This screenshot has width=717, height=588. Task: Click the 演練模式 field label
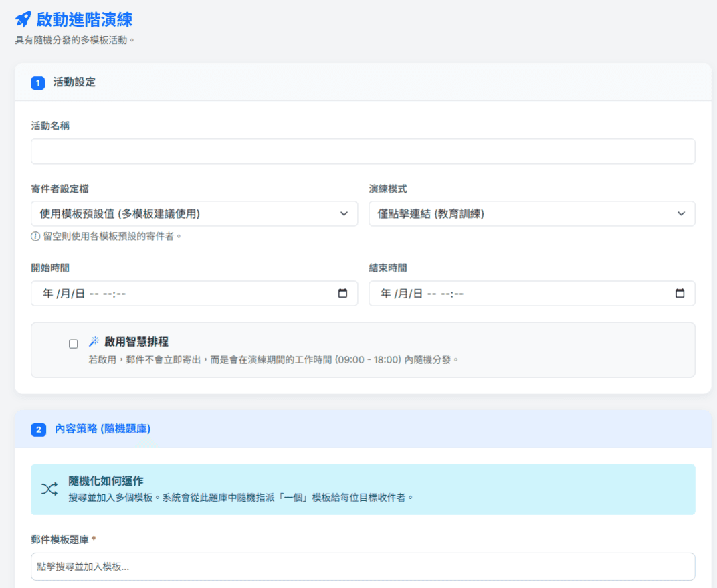(x=388, y=189)
